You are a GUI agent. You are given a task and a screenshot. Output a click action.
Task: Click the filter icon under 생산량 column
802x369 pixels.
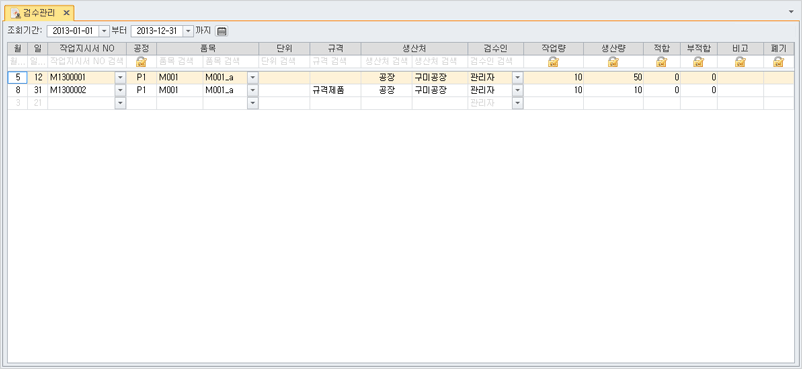[613, 62]
